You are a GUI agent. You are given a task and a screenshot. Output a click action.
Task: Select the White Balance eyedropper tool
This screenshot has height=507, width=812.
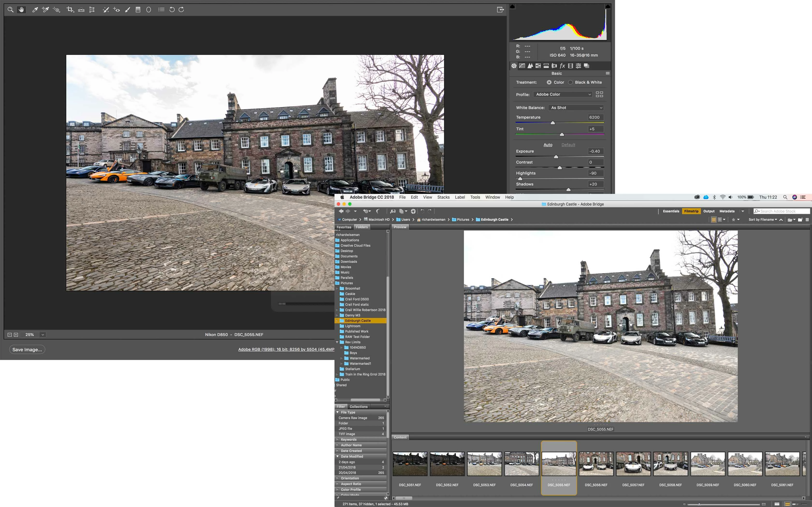pos(35,10)
